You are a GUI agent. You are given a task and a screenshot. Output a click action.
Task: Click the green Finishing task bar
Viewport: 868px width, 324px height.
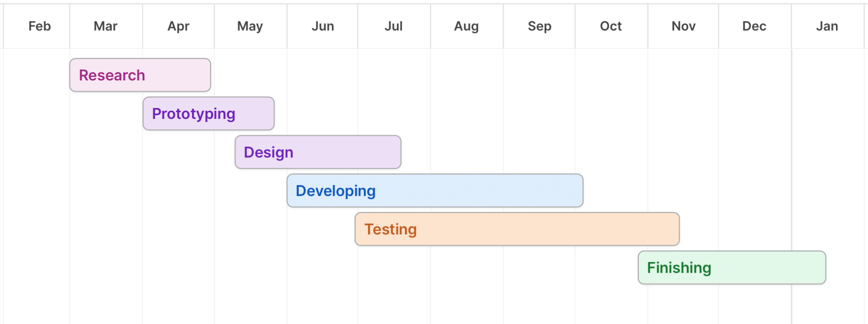731,268
